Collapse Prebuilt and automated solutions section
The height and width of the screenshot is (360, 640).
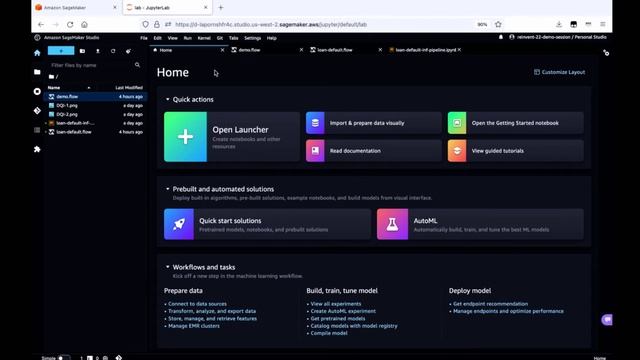tap(167, 189)
